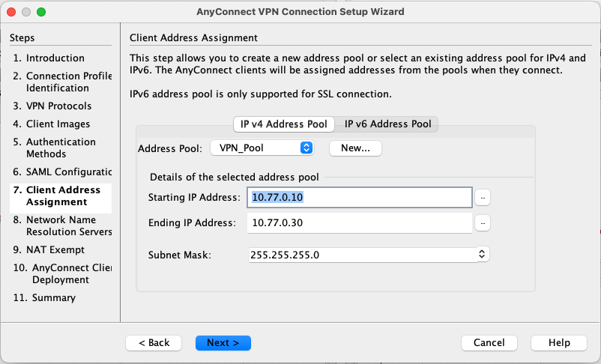This screenshot has height=364, width=601.
Task: Go to the NAT Exempt step
Action: pos(55,249)
